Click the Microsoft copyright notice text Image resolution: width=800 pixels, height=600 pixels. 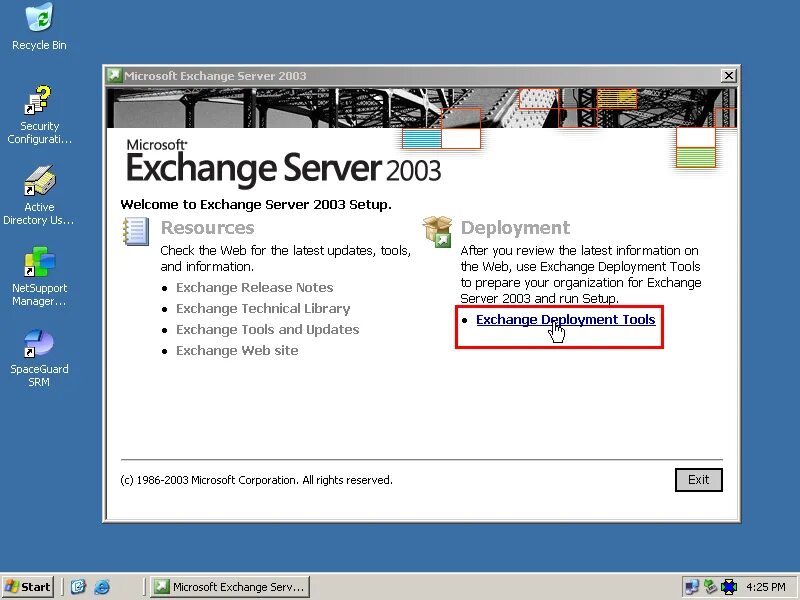tap(257, 480)
